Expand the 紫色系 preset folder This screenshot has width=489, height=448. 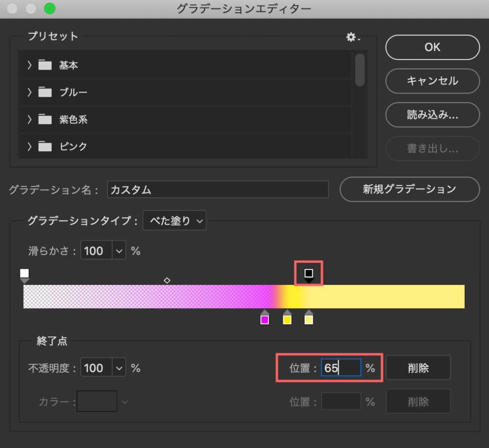(x=29, y=119)
